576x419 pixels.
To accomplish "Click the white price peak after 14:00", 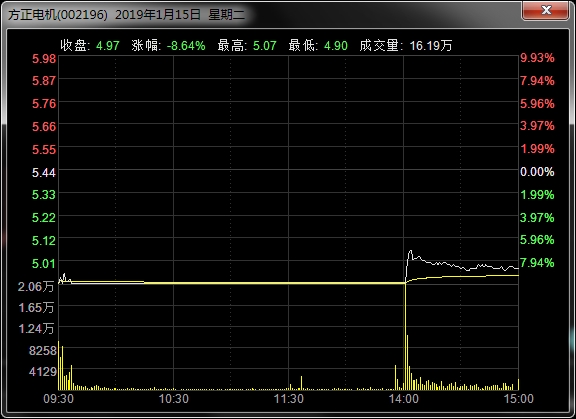I will click(410, 252).
